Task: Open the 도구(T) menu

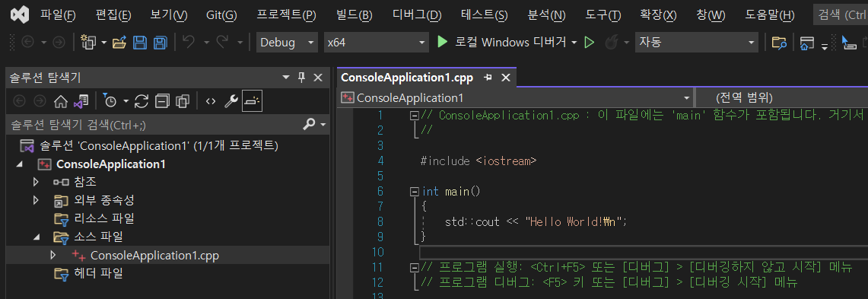Action: point(603,15)
